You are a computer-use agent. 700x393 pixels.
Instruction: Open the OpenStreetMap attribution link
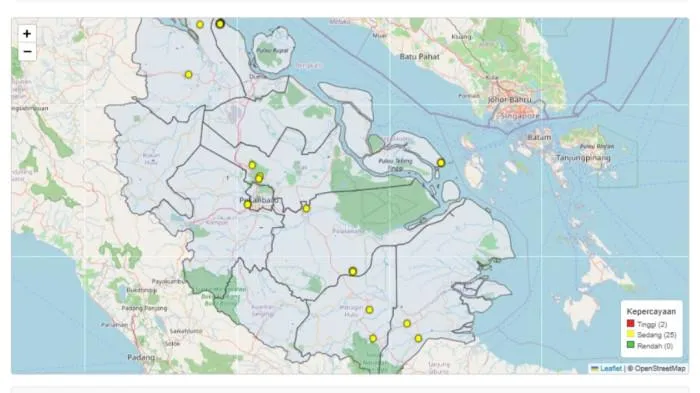pyautogui.click(x=659, y=368)
